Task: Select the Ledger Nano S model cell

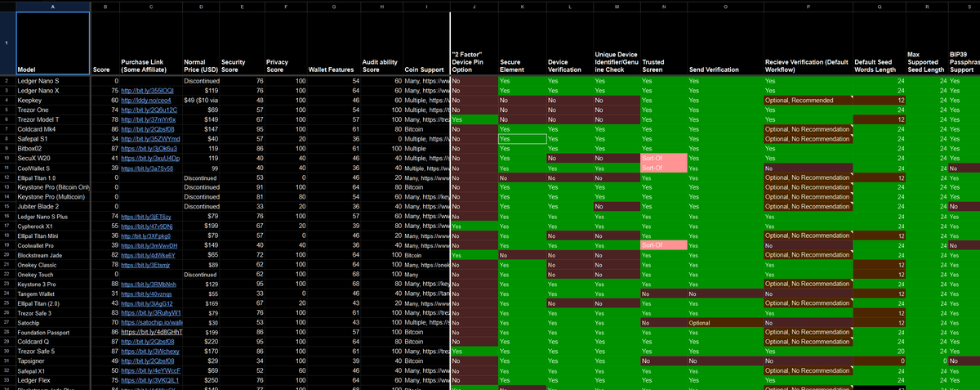Action: click(x=53, y=81)
